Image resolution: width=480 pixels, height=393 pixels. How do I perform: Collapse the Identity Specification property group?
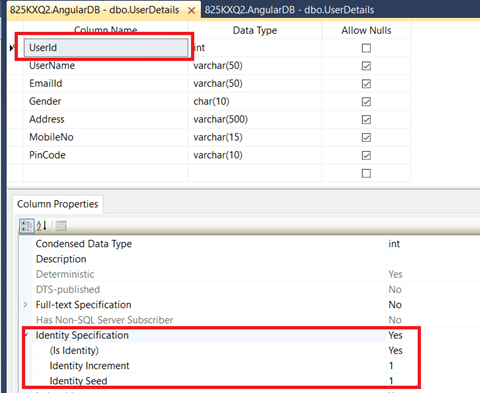pos(26,335)
